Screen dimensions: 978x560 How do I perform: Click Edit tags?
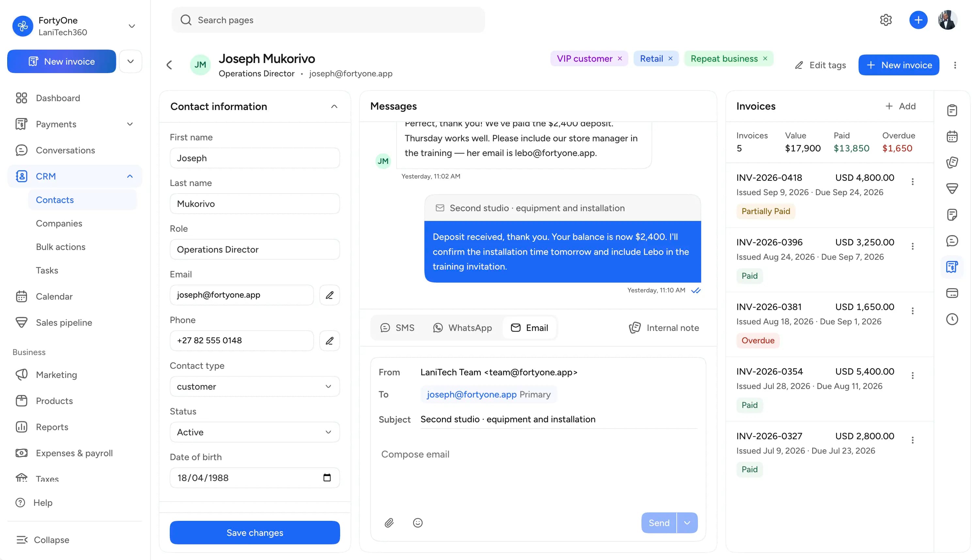point(820,65)
